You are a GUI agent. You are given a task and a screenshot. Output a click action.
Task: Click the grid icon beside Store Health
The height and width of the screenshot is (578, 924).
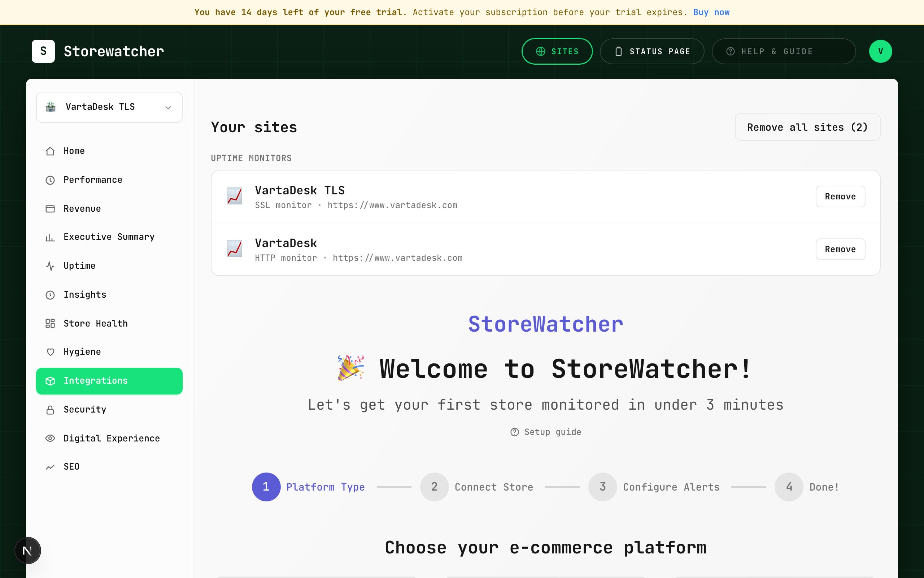[x=50, y=323]
